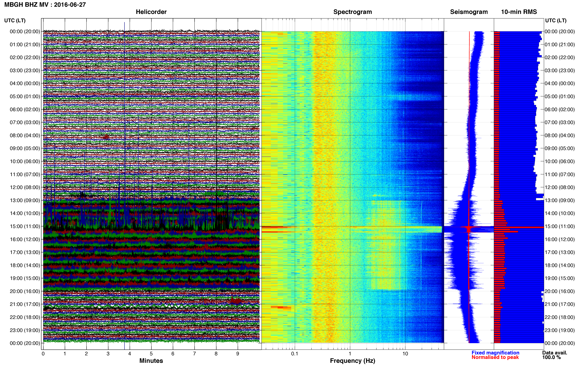The width and height of the screenshot is (588, 368).
Task: Click the 21:00 (17:00) label beside the Helicorder
Action: coord(25,304)
